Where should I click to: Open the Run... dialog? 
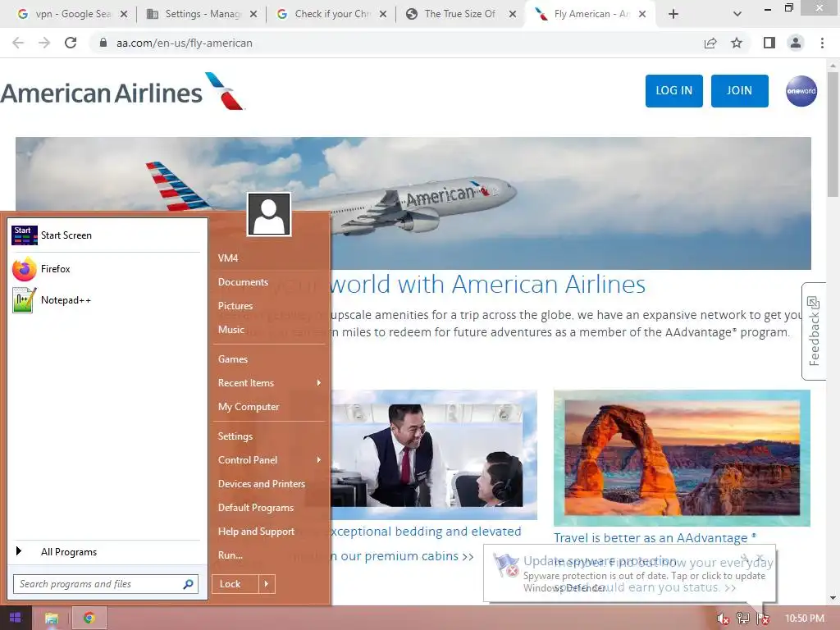pos(231,555)
